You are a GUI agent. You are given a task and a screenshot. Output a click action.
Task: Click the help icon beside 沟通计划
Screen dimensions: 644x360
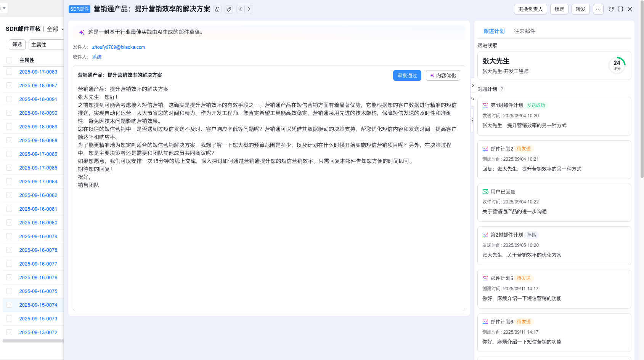click(502, 89)
